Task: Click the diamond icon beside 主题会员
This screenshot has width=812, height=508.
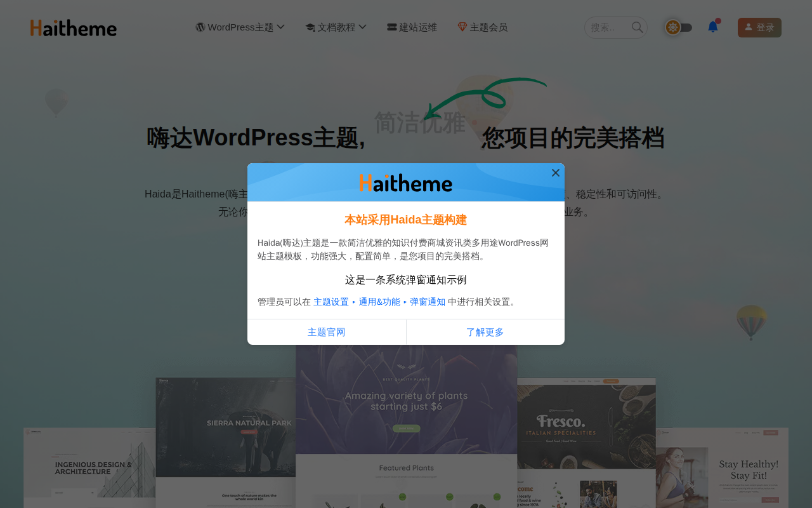Action: 462,27
